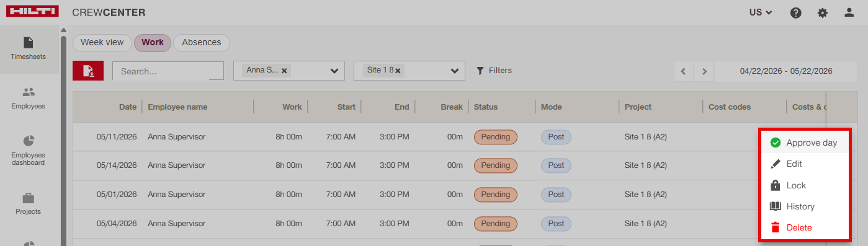
Task: Open Timesheets in the sidebar
Action: click(x=29, y=49)
